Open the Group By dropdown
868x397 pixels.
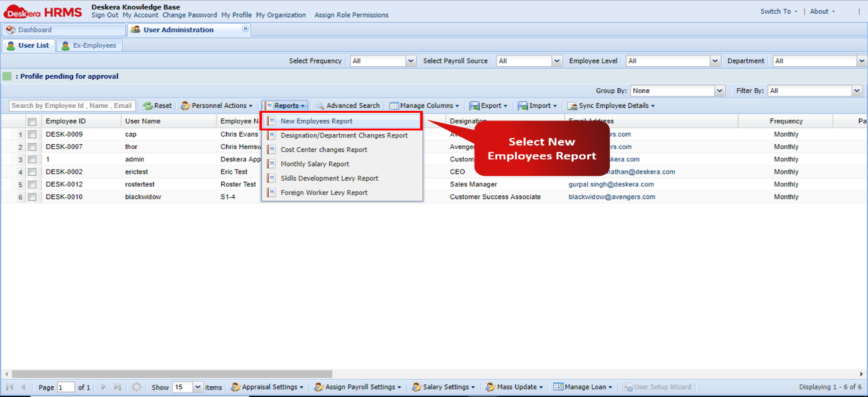pyautogui.click(x=720, y=91)
